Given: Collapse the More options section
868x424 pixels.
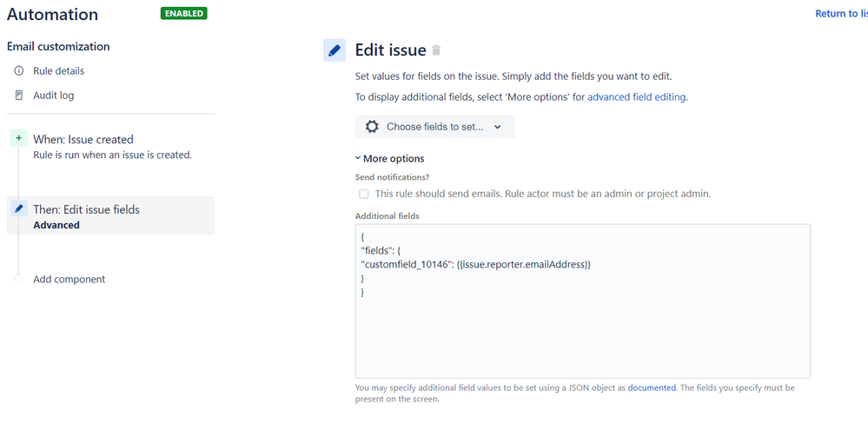Looking at the screenshot, I should coord(390,159).
